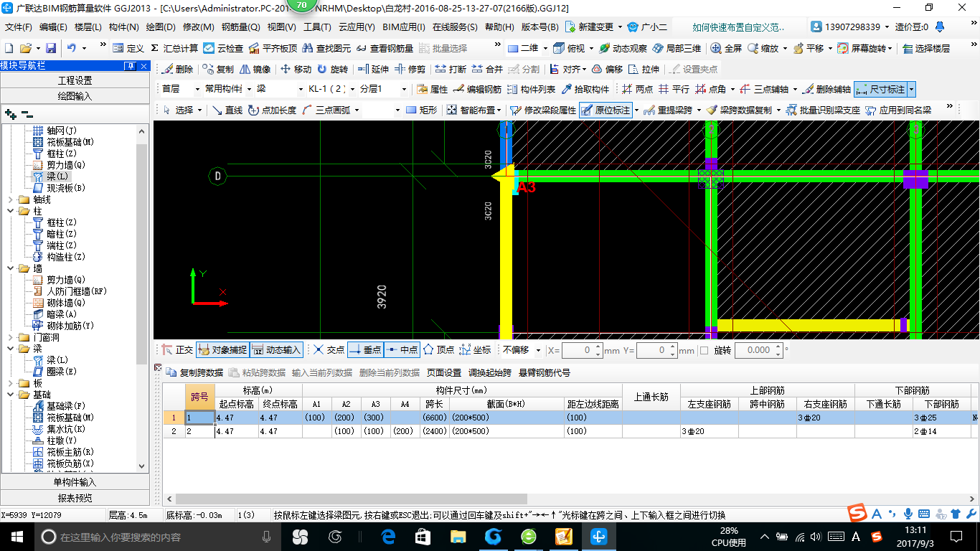Click 应用到同名梁 tool

tap(898, 110)
